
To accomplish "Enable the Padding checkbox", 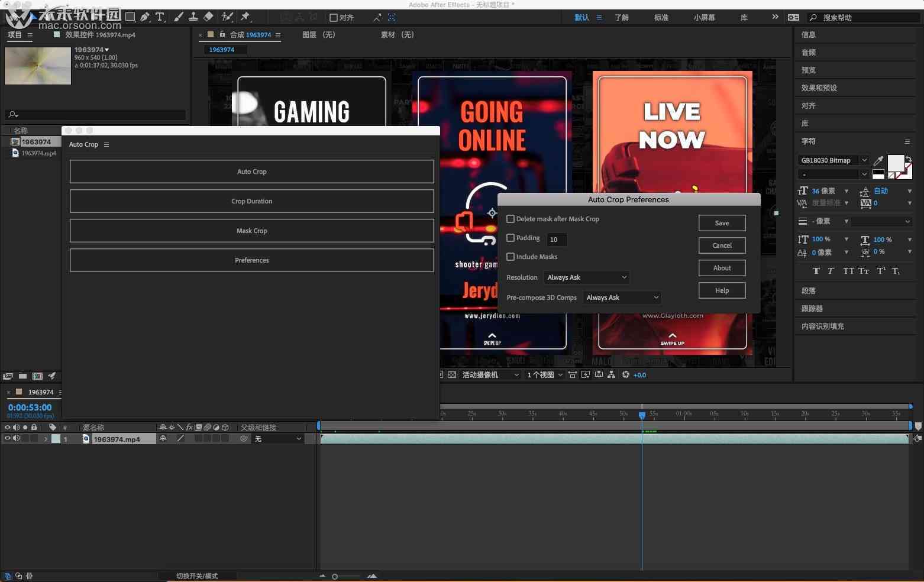I will pyautogui.click(x=511, y=238).
